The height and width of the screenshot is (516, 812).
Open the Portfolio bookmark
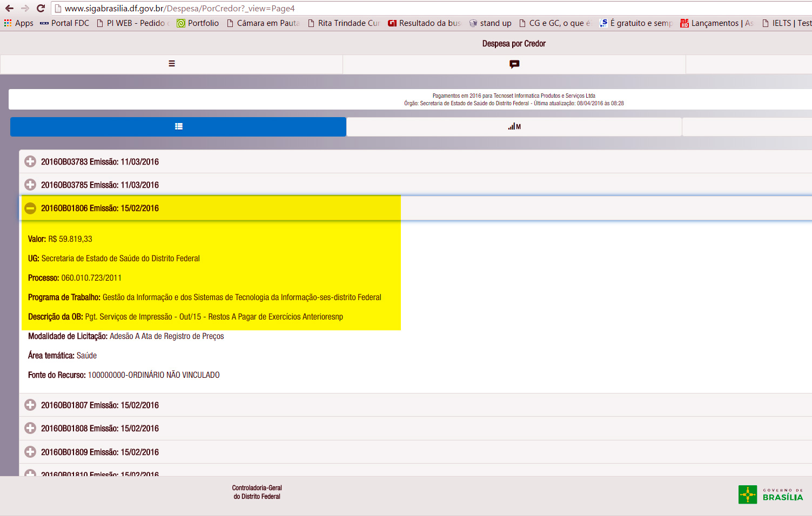[x=198, y=23]
